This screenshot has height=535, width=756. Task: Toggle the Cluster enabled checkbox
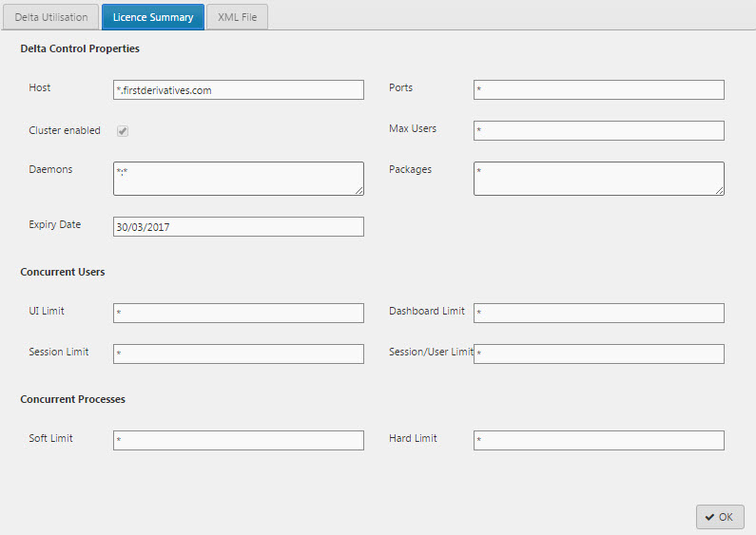point(123,131)
